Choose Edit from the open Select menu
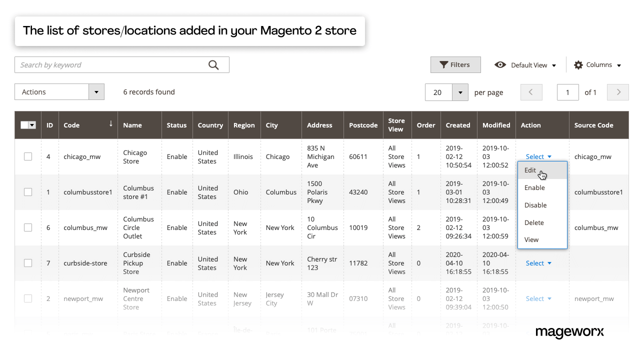Viewport: 644px width, 364px height. (x=530, y=170)
